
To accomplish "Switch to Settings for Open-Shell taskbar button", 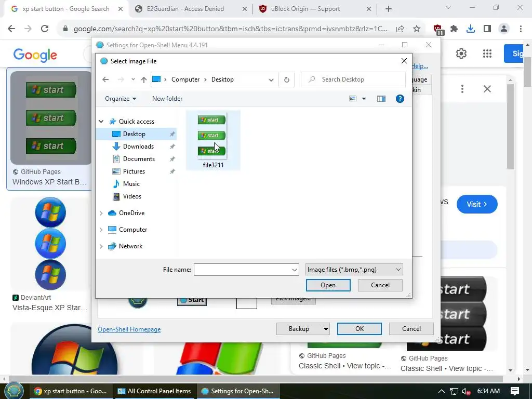I will tap(237, 391).
